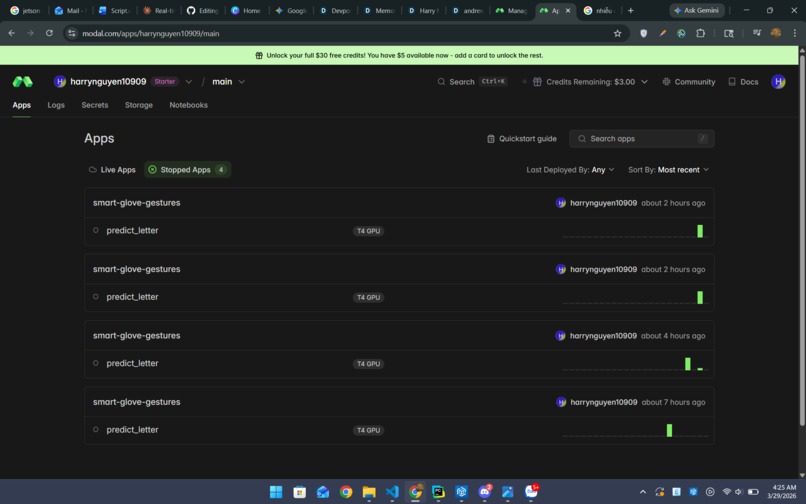
Task: Open Visual Studio Code from the taskbar
Action: click(392, 492)
